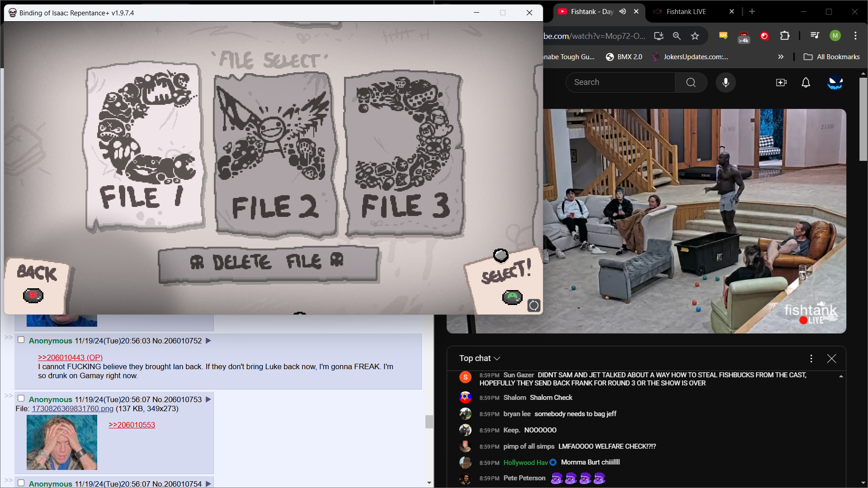Screen dimensions: 868x488
Task: Open YouTube notifications bell
Action: click(806, 82)
